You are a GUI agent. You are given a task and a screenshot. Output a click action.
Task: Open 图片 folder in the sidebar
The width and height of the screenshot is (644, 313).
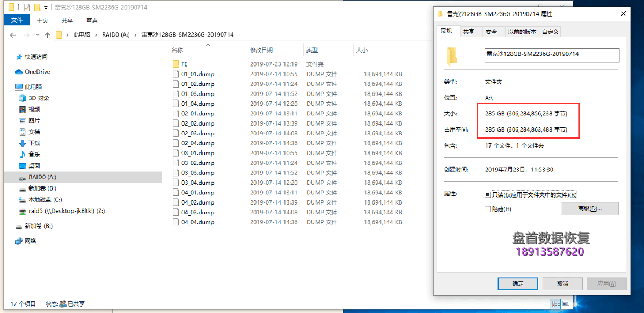tap(34, 121)
